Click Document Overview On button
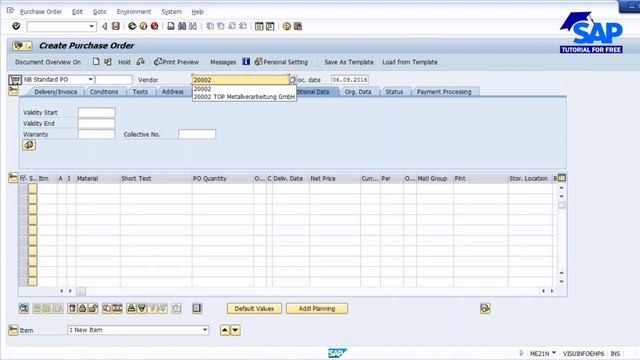640x360 pixels. [48, 62]
